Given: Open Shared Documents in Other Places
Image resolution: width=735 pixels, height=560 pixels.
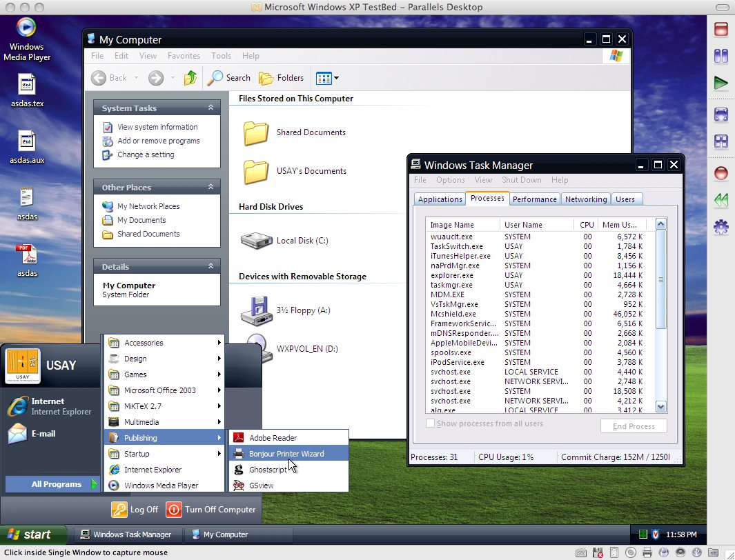Looking at the screenshot, I should tap(148, 234).
